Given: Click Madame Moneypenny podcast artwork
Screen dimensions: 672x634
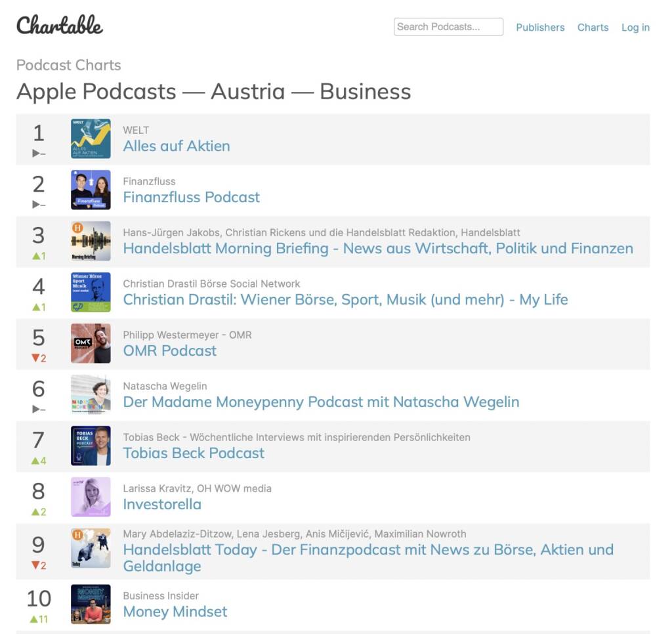Looking at the screenshot, I should click(x=91, y=394).
